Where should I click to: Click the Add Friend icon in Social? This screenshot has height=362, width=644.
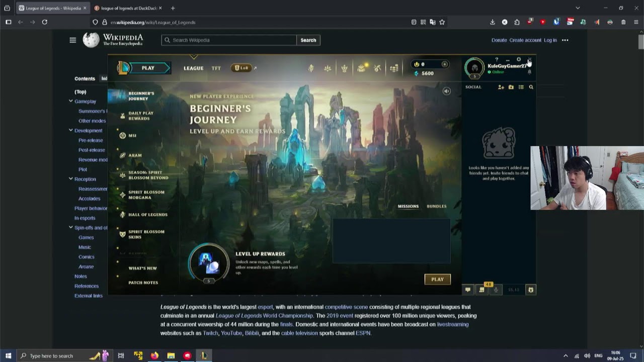point(501,87)
